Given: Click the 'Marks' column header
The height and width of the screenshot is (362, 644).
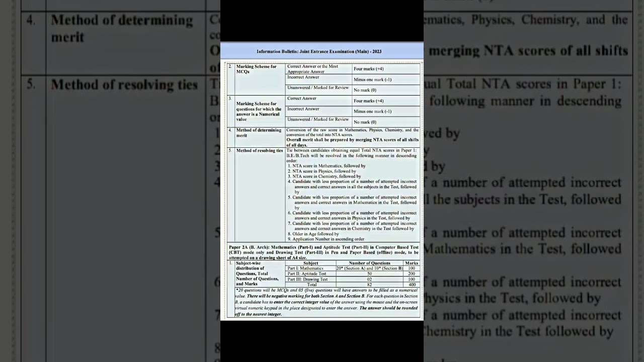Looking at the screenshot, I should pyautogui.click(x=412, y=263).
